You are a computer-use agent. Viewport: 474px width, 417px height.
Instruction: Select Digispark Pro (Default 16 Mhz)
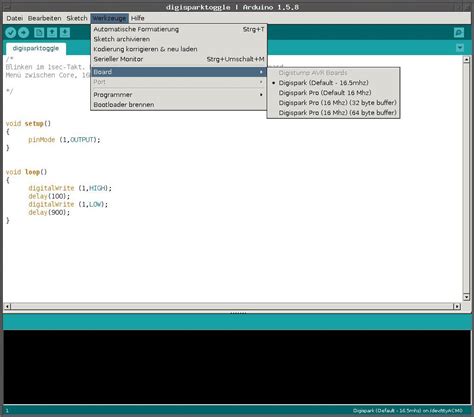pos(333,93)
